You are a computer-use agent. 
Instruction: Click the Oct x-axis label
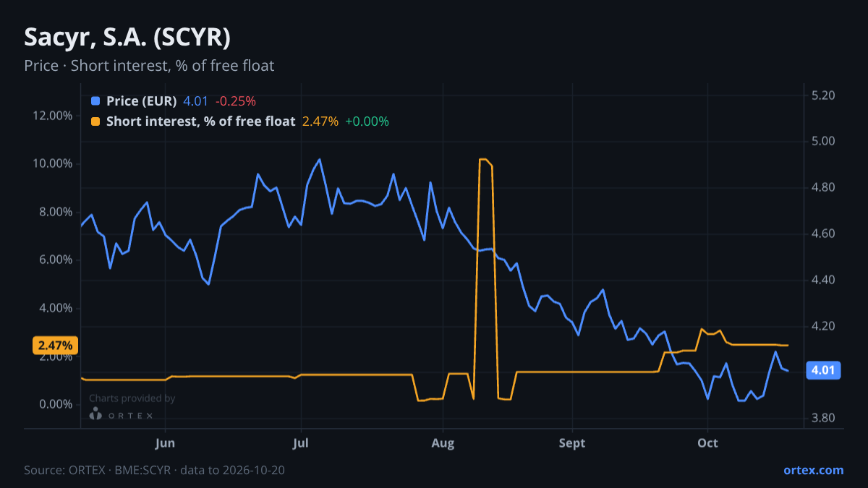[707, 443]
